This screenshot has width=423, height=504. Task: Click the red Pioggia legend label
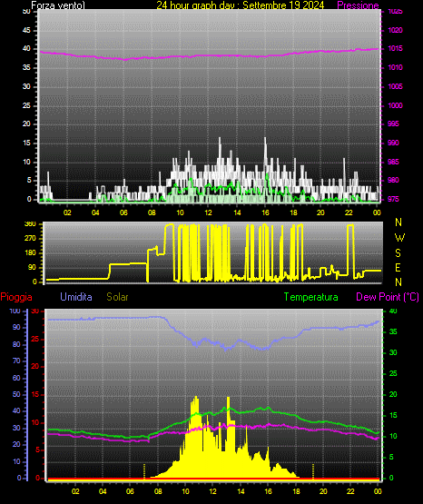[x=16, y=297]
